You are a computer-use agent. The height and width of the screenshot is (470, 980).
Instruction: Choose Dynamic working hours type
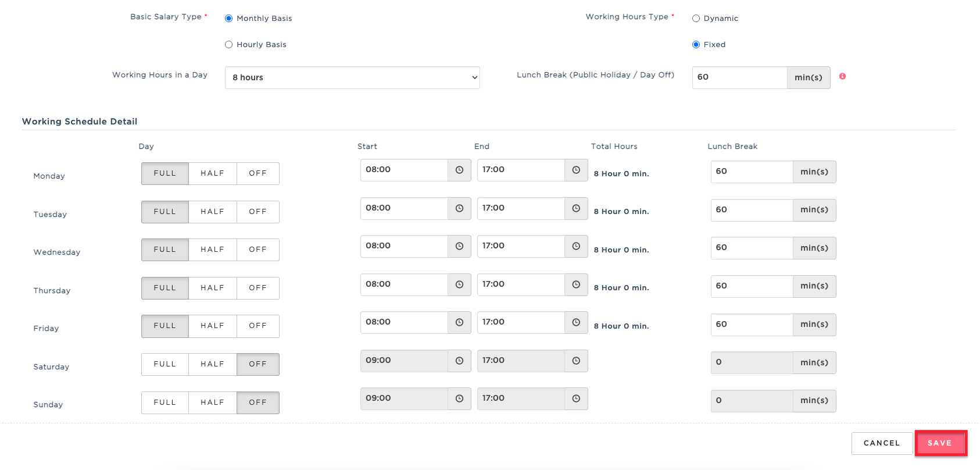pos(696,19)
